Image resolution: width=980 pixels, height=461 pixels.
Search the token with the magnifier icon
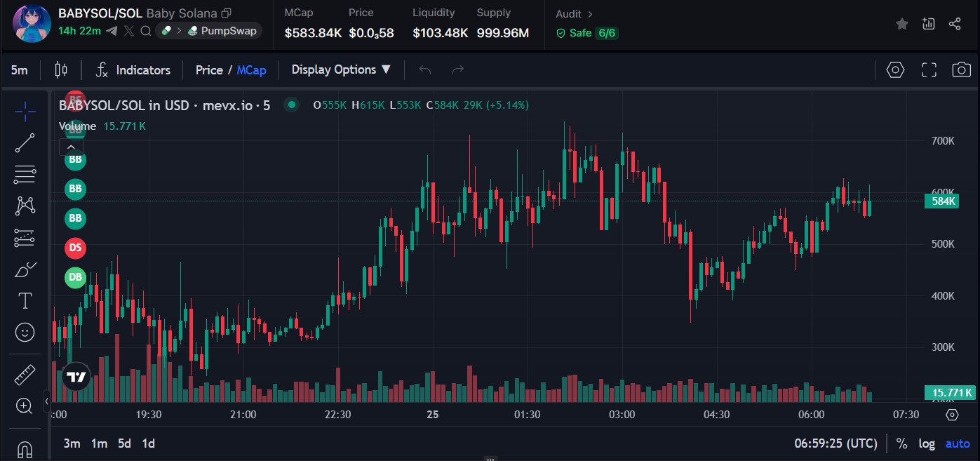pos(145,31)
